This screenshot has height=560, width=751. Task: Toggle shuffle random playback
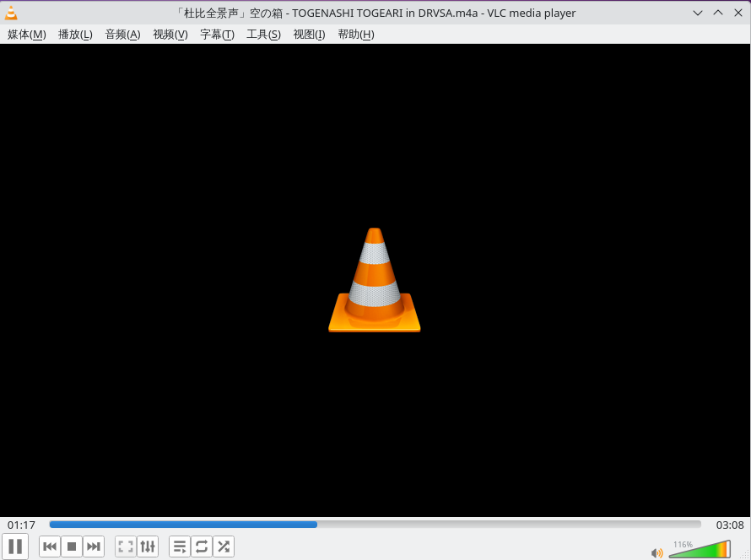click(x=224, y=547)
